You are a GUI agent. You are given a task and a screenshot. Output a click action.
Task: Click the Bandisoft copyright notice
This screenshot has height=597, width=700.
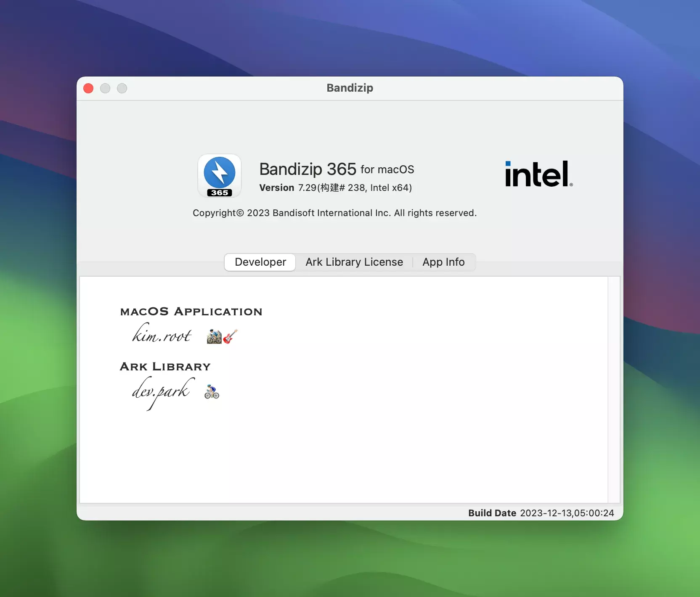(x=335, y=213)
